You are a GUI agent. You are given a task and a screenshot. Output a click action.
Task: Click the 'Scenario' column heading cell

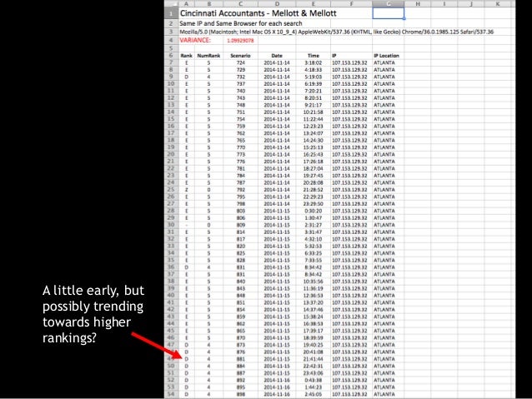pos(240,56)
